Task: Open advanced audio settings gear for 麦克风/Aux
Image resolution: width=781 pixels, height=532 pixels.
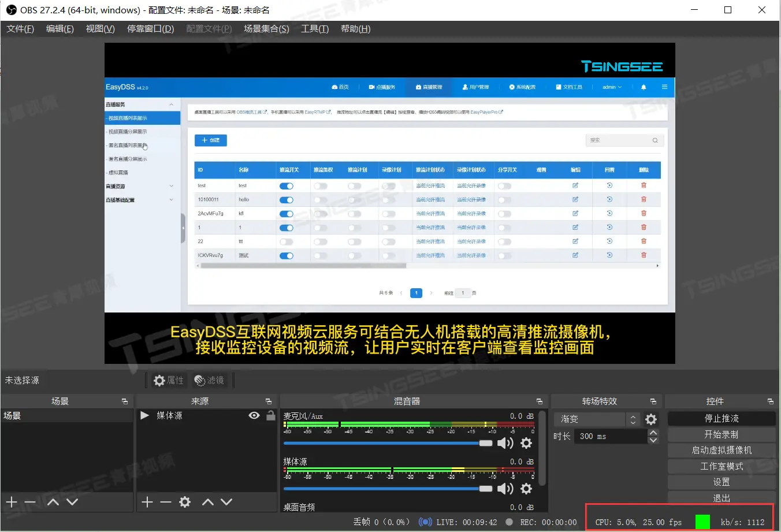Action: pyautogui.click(x=526, y=442)
